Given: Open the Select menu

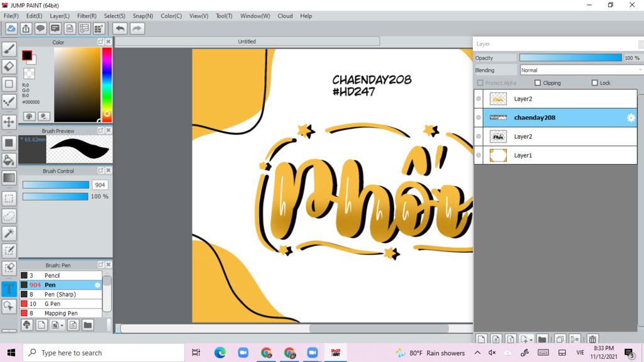Looking at the screenshot, I should point(114,16).
